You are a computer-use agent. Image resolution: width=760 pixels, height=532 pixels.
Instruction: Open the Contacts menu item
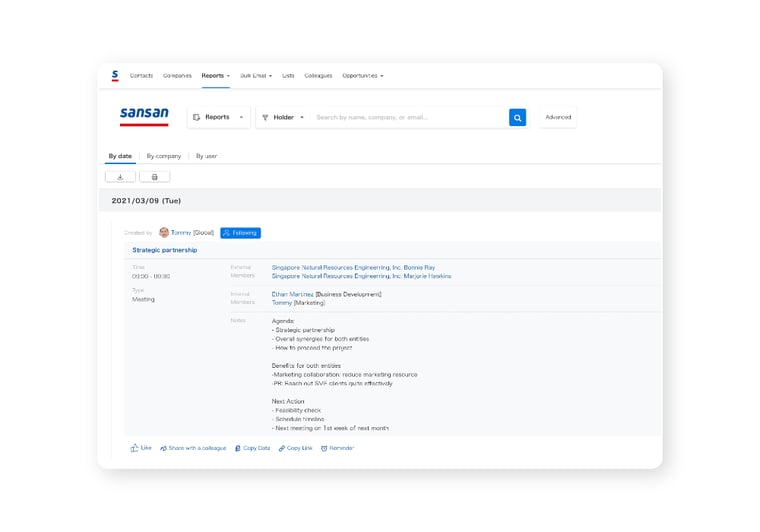pyautogui.click(x=142, y=76)
